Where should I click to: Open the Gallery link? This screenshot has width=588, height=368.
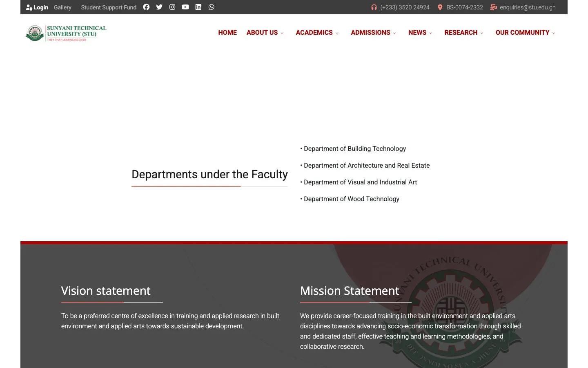pyautogui.click(x=62, y=7)
